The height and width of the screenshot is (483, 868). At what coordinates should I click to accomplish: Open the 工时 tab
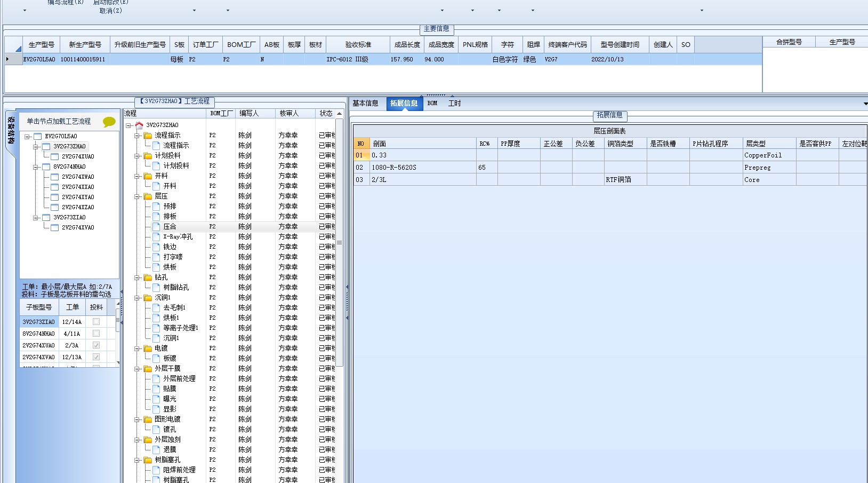click(x=455, y=104)
